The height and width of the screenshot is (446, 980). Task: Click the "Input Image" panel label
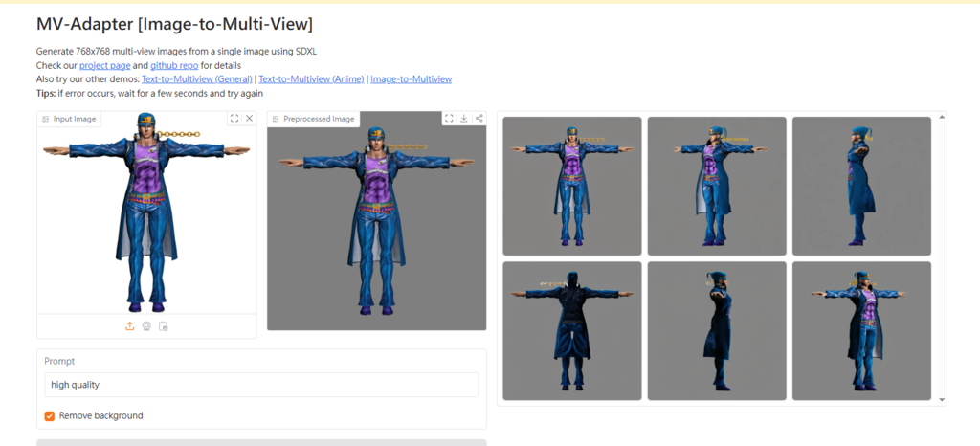click(69, 119)
